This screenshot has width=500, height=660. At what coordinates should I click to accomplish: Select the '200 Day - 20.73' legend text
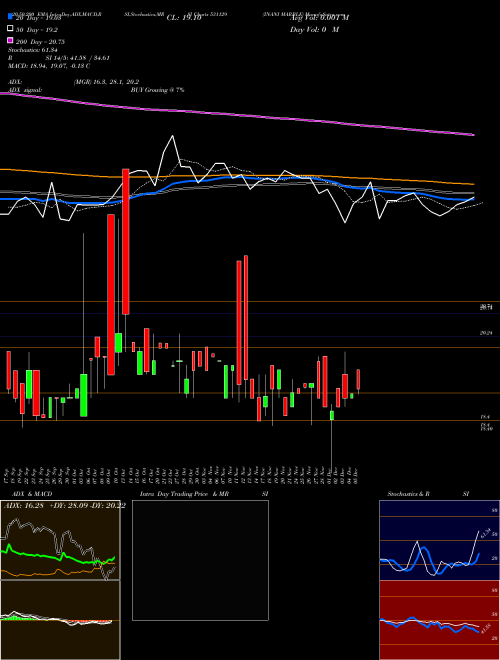point(40,42)
